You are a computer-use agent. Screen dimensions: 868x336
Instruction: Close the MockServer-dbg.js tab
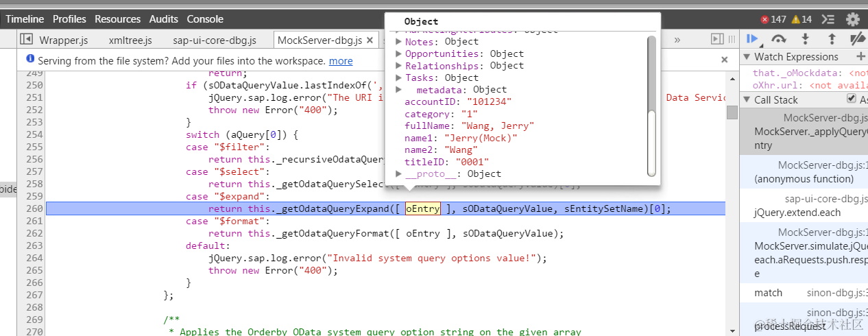point(369,40)
